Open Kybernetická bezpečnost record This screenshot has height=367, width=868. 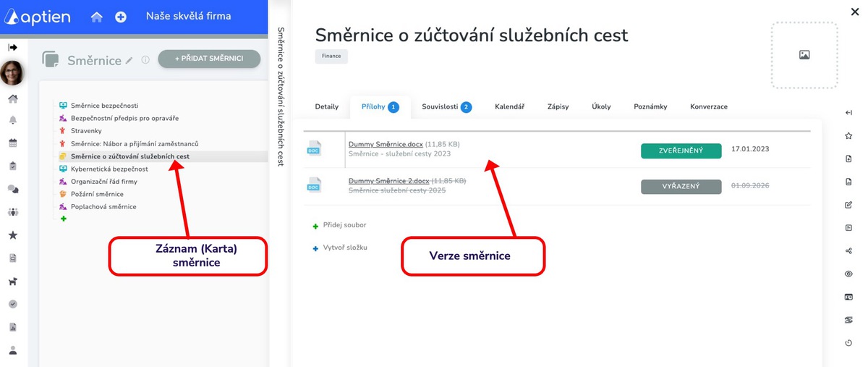click(x=109, y=169)
